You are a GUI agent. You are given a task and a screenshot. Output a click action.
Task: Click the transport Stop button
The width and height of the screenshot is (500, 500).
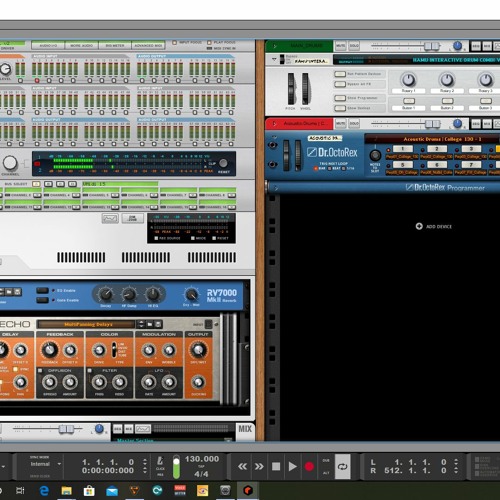click(276, 466)
